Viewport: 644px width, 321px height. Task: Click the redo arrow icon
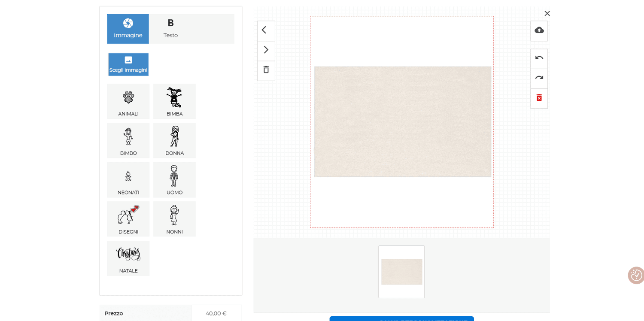[539, 78]
